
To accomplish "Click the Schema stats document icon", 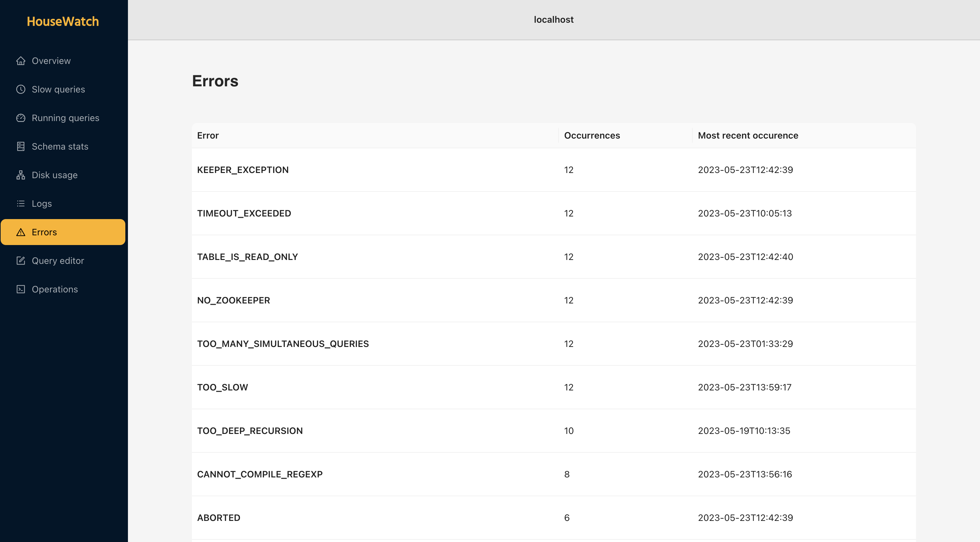I will click(x=20, y=146).
